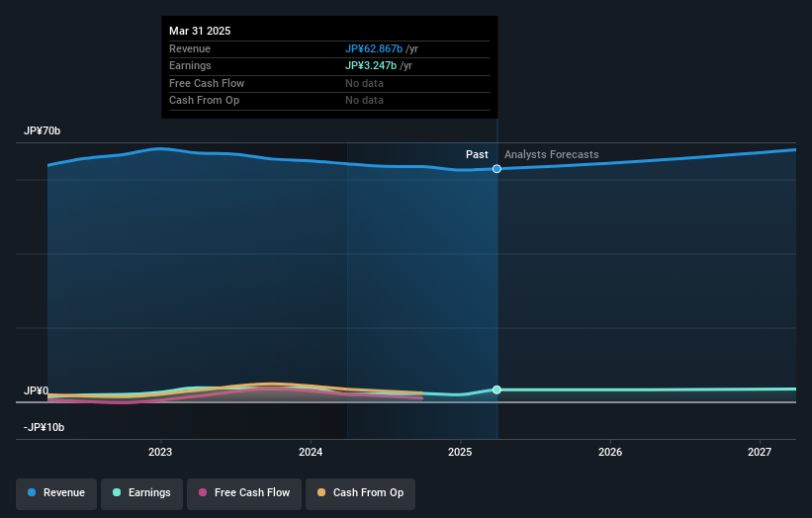This screenshot has height=518, width=812.
Task: Click the JP¥0 y-axis label
Action: pos(37,391)
